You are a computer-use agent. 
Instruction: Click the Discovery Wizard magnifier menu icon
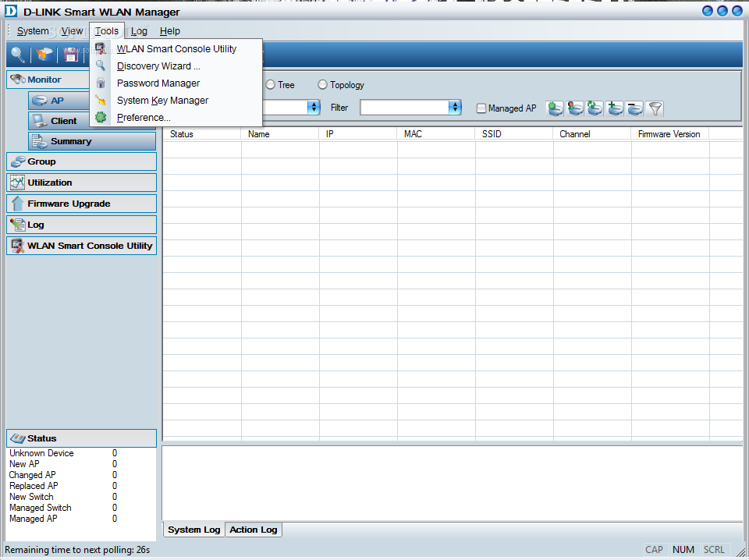101,66
